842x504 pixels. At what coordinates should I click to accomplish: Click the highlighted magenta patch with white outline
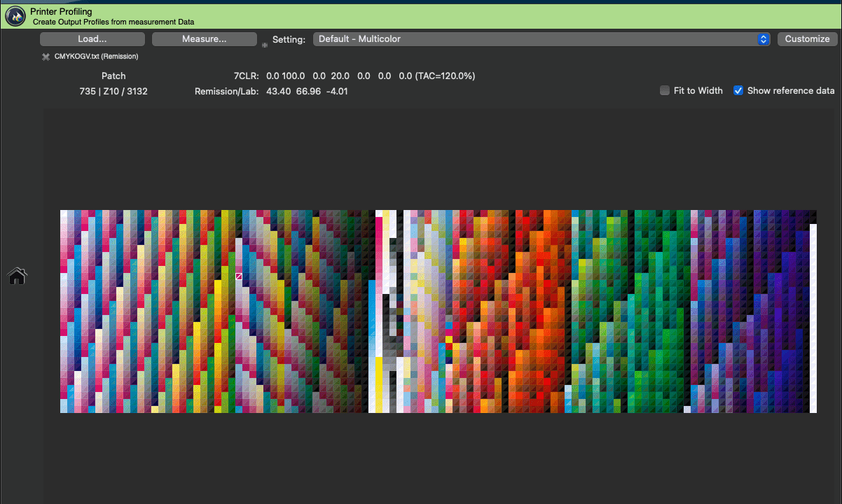coord(239,276)
